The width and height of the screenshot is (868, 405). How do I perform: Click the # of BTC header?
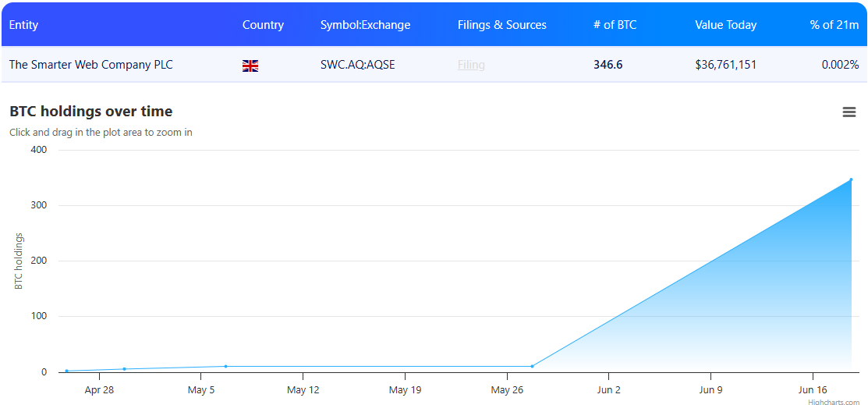[x=615, y=25]
